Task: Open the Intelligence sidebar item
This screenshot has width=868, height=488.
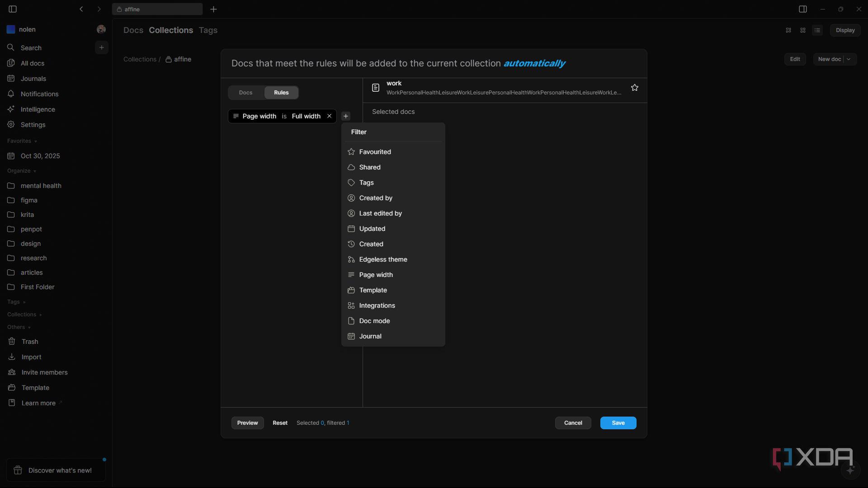Action: pos(56,109)
